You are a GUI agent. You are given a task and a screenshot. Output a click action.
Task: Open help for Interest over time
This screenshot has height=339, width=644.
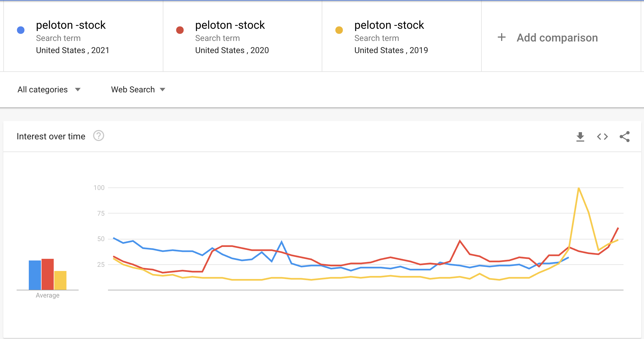point(99,136)
